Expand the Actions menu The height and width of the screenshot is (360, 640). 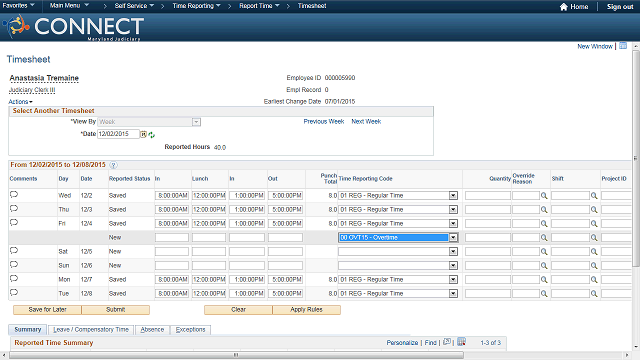[20, 102]
